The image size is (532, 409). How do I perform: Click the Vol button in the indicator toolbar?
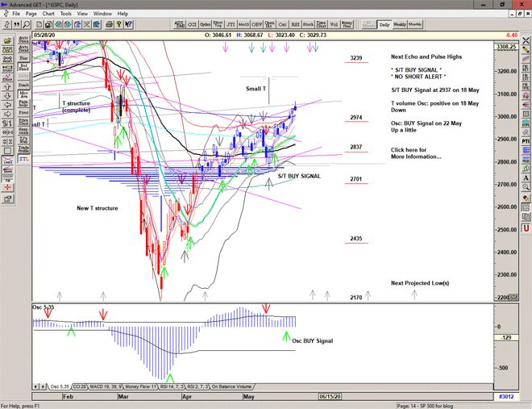[x=334, y=24]
